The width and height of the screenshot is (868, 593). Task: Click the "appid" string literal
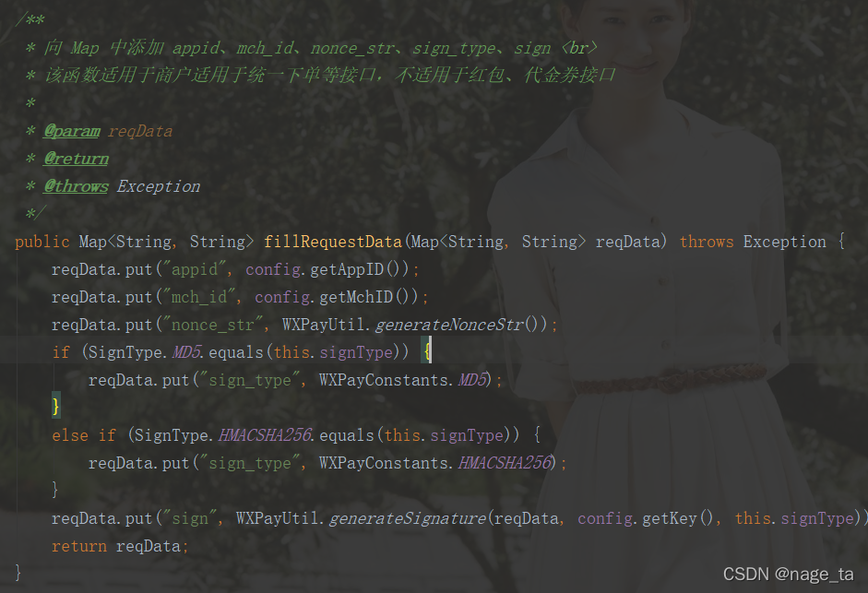click(195, 269)
